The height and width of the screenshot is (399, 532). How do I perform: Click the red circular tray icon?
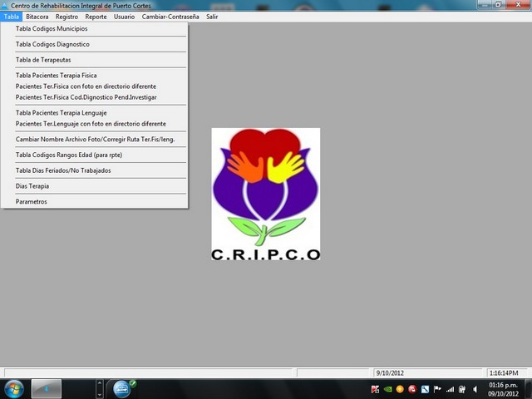coord(412,389)
